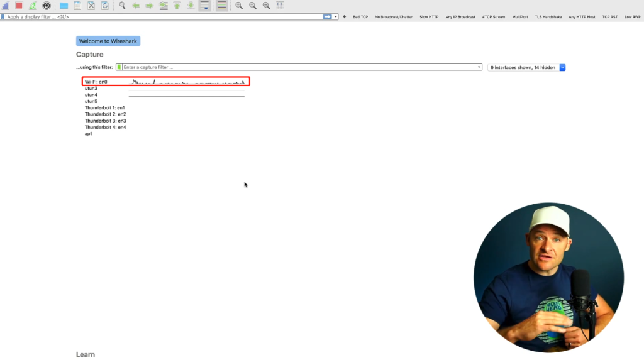This screenshot has width=644, height=360.
Task: Jump to the first packet
Action: coord(177,5)
